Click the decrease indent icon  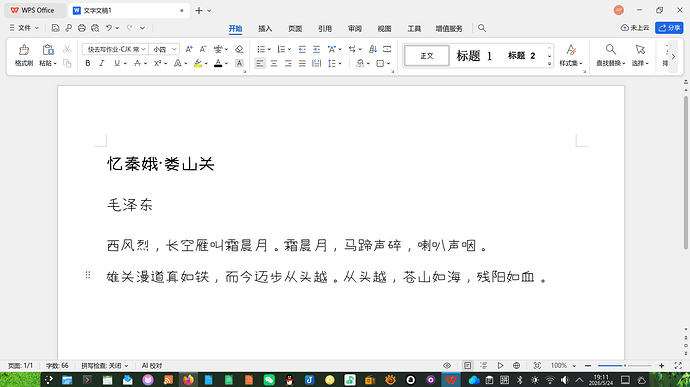tap(302, 49)
